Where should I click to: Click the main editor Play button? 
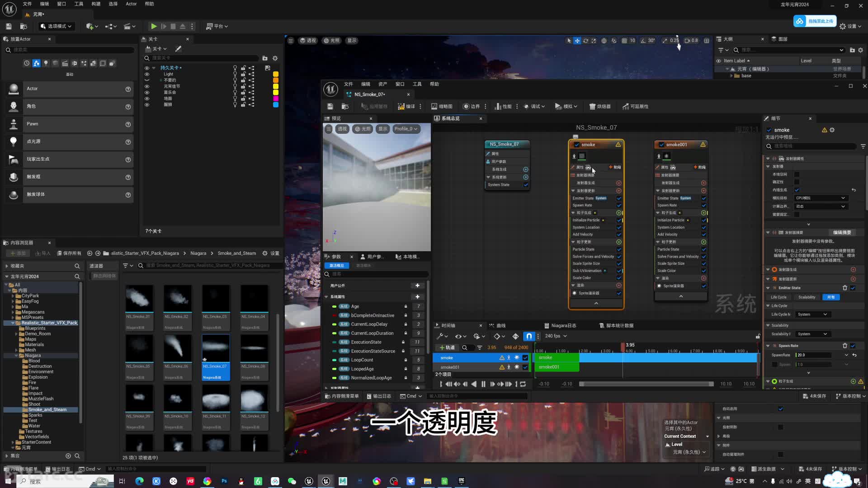tap(154, 26)
